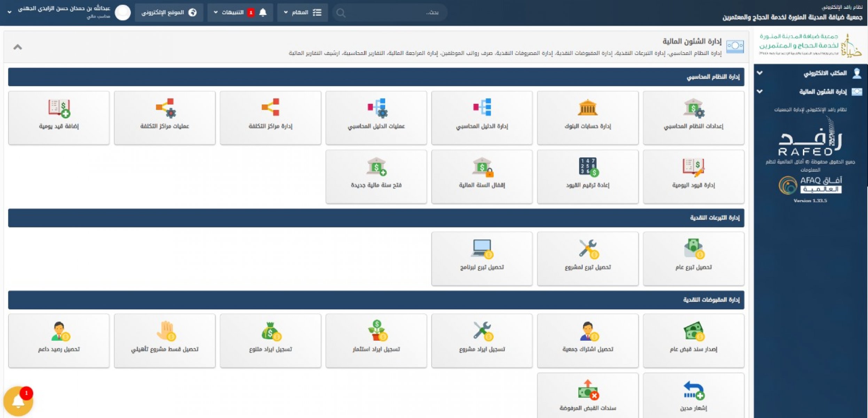Click Version 1.33.5 text
Image resolution: width=868 pixels, height=418 pixels.
[x=810, y=201]
